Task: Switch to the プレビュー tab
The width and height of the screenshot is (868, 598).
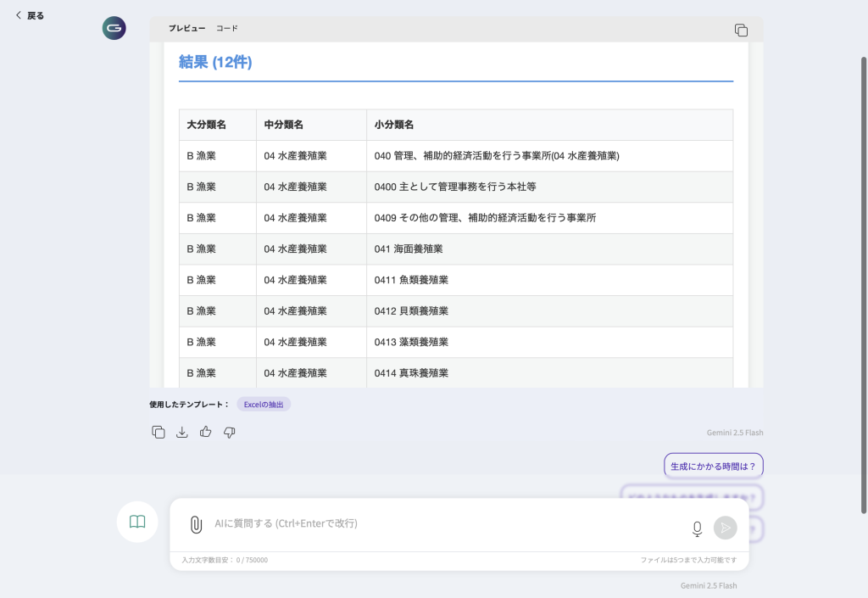Action: [186, 28]
